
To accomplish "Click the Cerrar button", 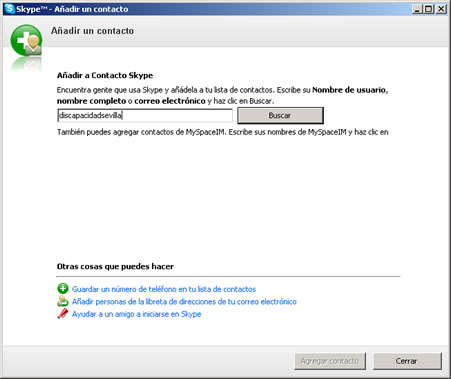I will [407, 361].
